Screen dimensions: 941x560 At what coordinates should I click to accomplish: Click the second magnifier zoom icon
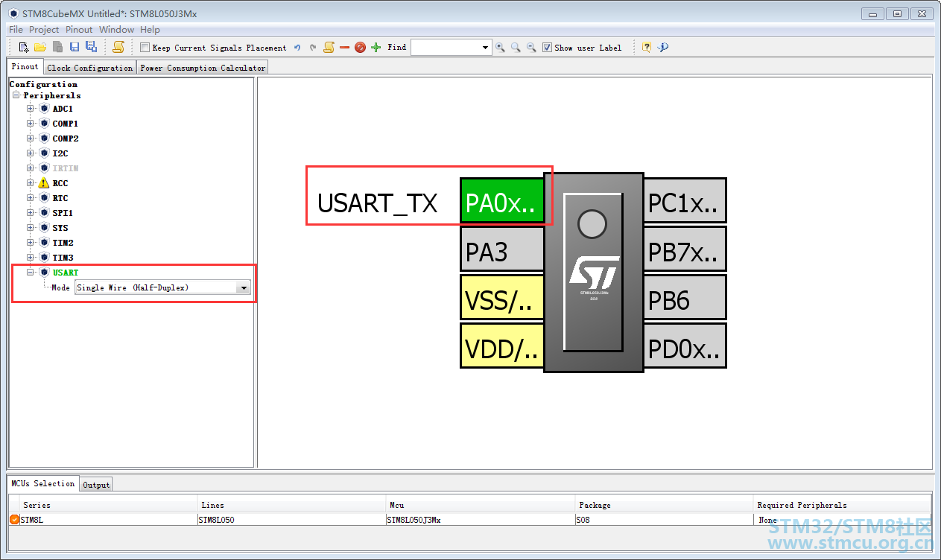(516, 47)
